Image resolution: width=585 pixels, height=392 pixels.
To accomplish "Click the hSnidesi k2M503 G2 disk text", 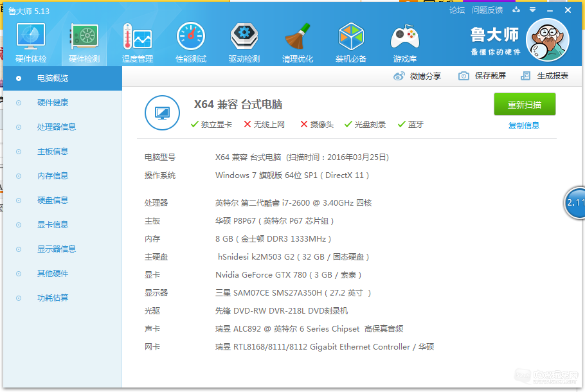I will 294,257.
